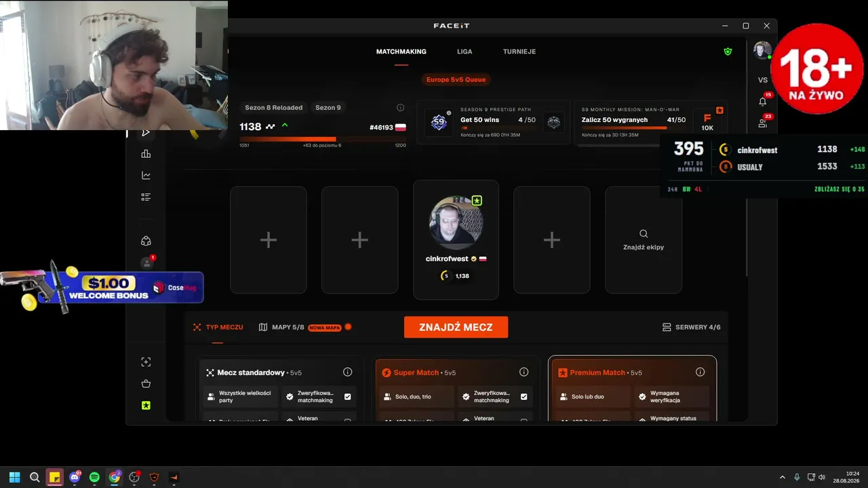Open Spotify from the taskbar

tap(94, 477)
